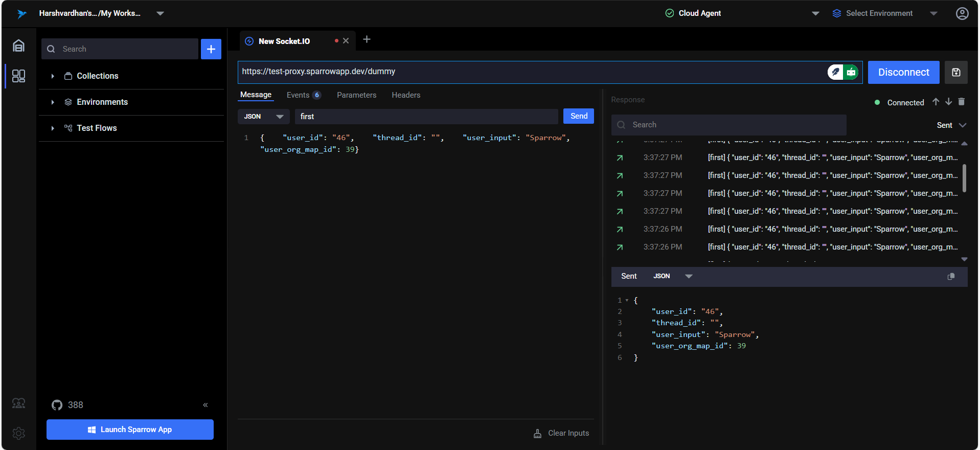The image size is (980, 450).
Task: Open the settings gear icon
Action: click(18, 434)
